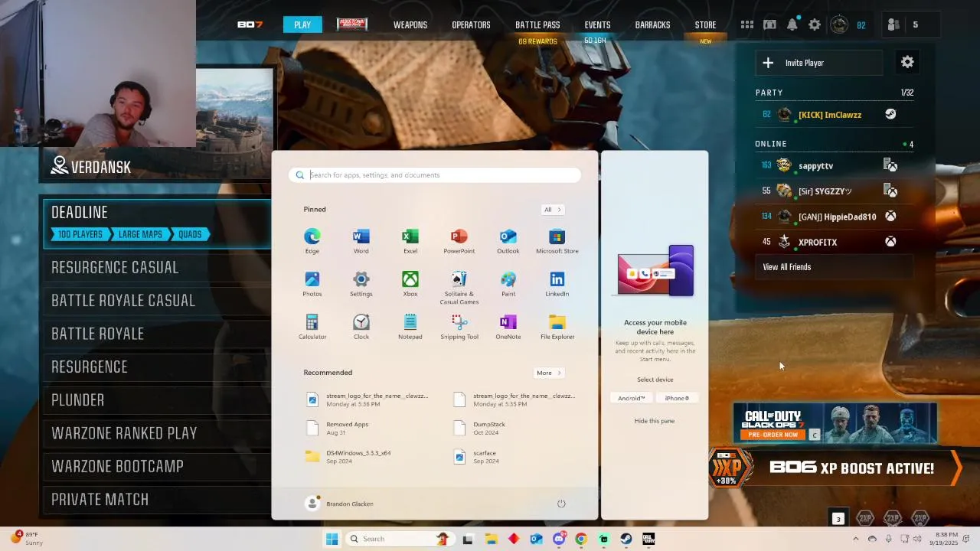Select Private Match mode
This screenshot has width=980, height=551.
point(156,499)
